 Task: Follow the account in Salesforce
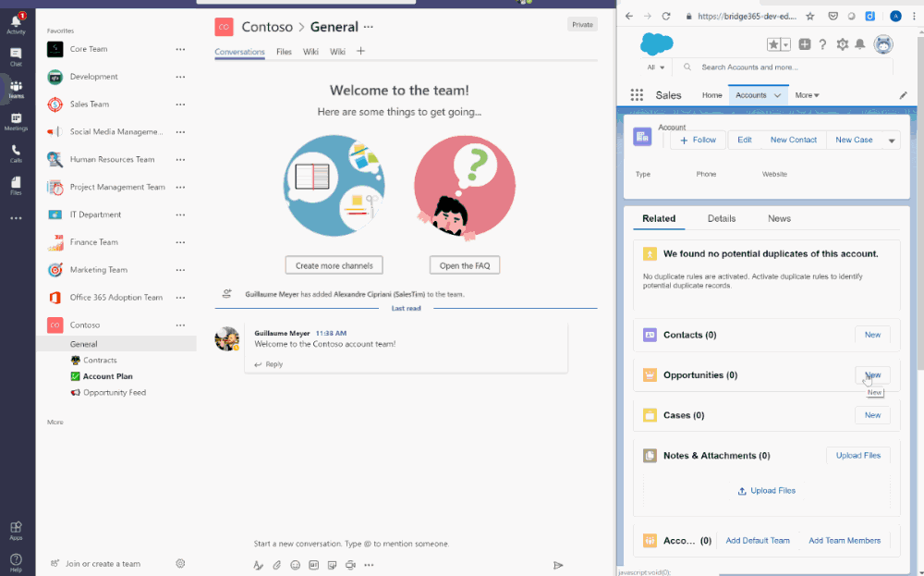pyautogui.click(x=698, y=141)
